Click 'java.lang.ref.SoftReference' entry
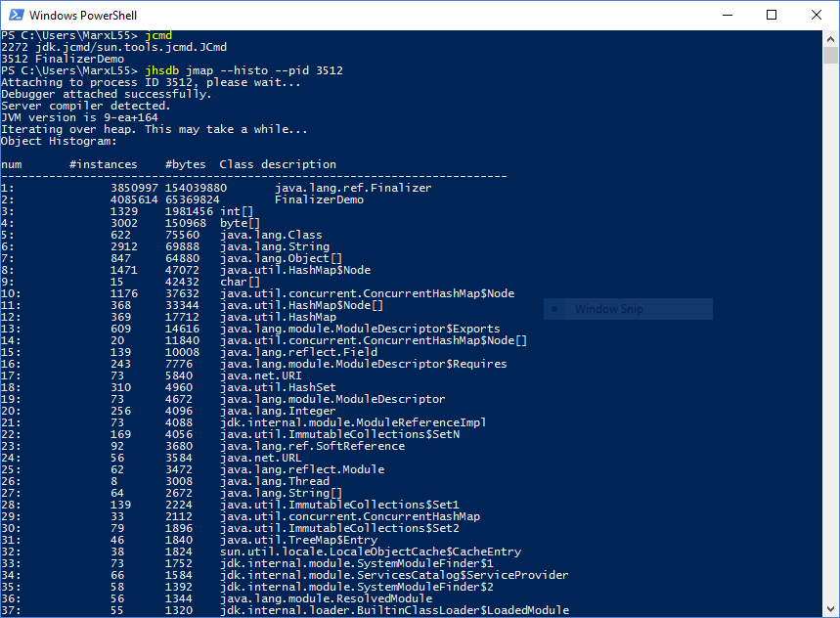The width and height of the screenshot is (840, 618). point(312,446)
